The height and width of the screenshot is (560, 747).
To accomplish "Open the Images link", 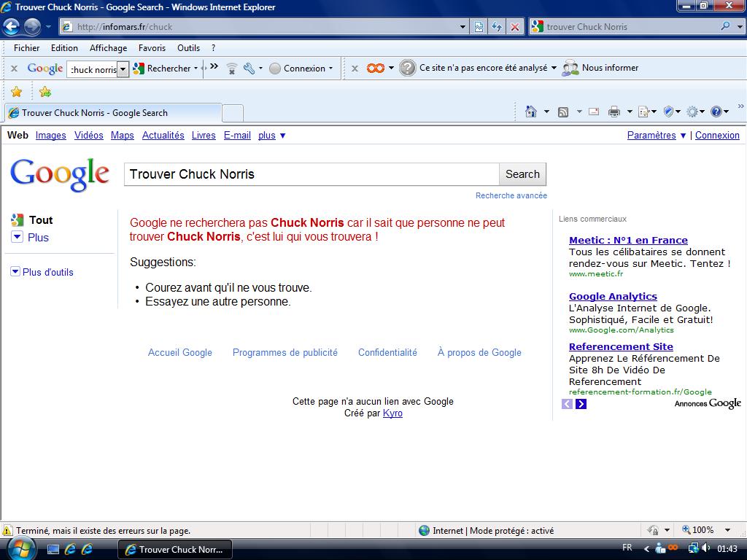I will (x=51, y=135).
